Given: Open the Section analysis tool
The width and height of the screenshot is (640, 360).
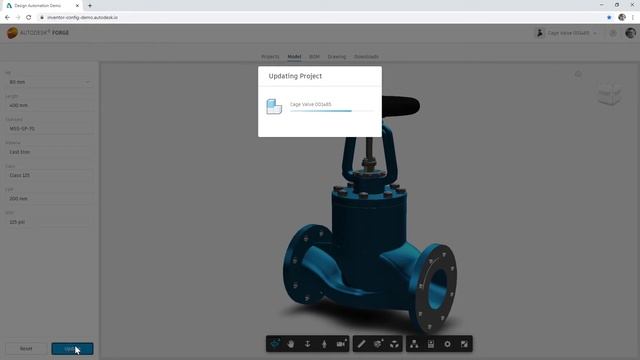Looking at the screenshot, I should [x=378, y=344].
